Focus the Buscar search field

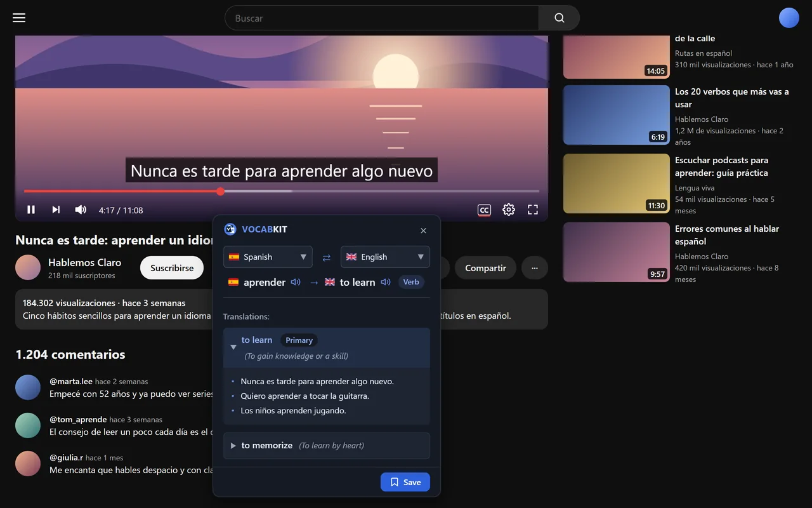(x=381, y=18)
